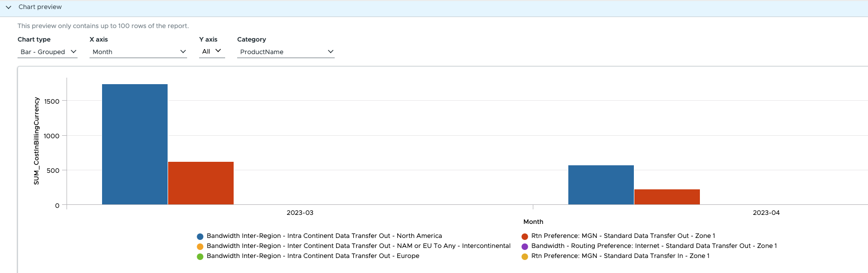Click the blue bar for 2023-03
Screen dimensions: 868x273
pos(135,144)
